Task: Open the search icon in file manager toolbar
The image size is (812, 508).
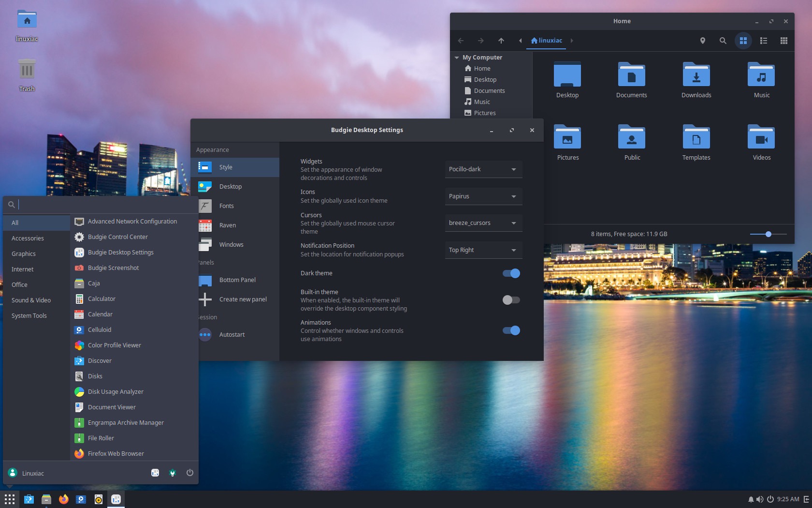Action: click(723, 41)
